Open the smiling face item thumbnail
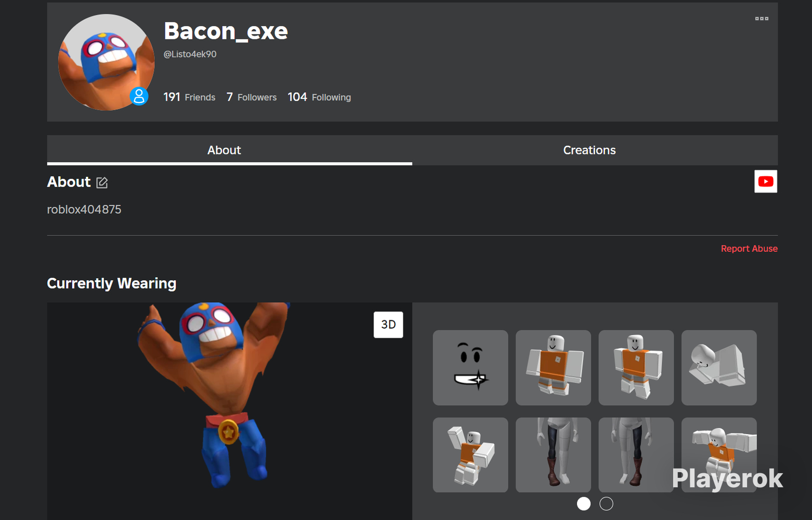This screenshot has width=812, height=520. [x=470, y=368]
